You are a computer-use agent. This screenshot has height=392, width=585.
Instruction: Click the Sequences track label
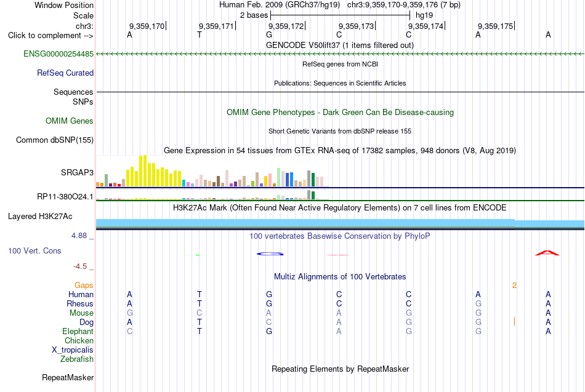pos(73,92)
